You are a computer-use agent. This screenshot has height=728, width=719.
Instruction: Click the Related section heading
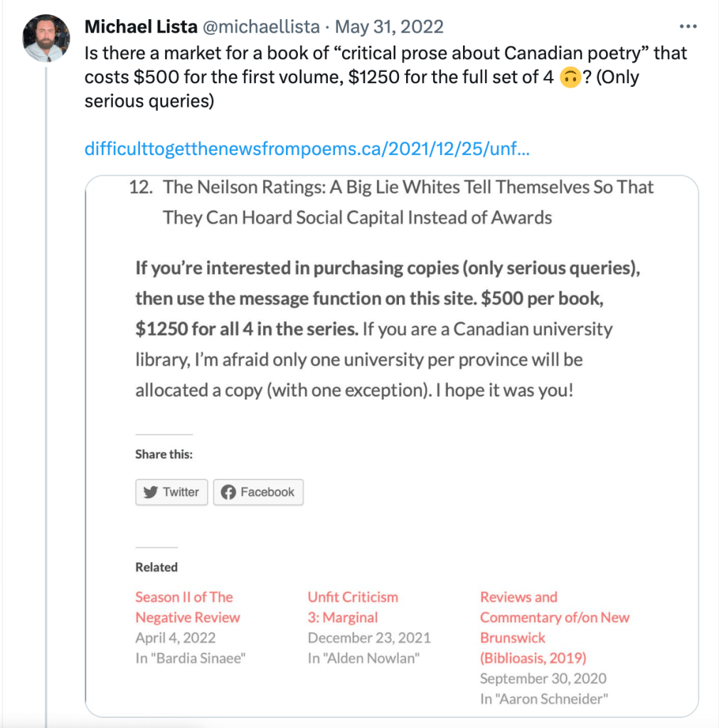click(156, 567)
